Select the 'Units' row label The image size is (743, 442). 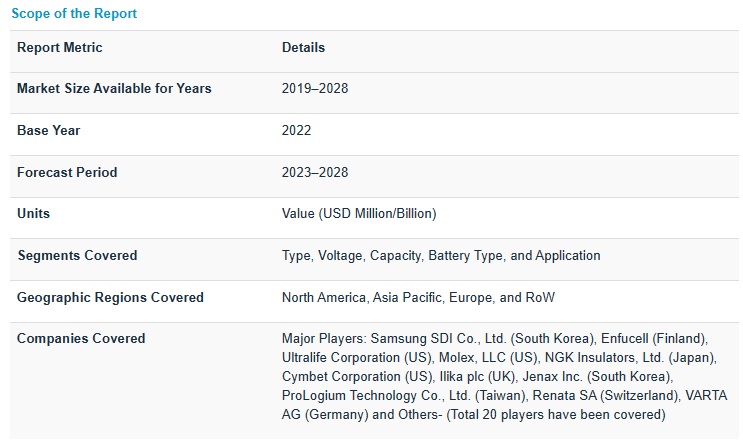[x=33, y=213]
